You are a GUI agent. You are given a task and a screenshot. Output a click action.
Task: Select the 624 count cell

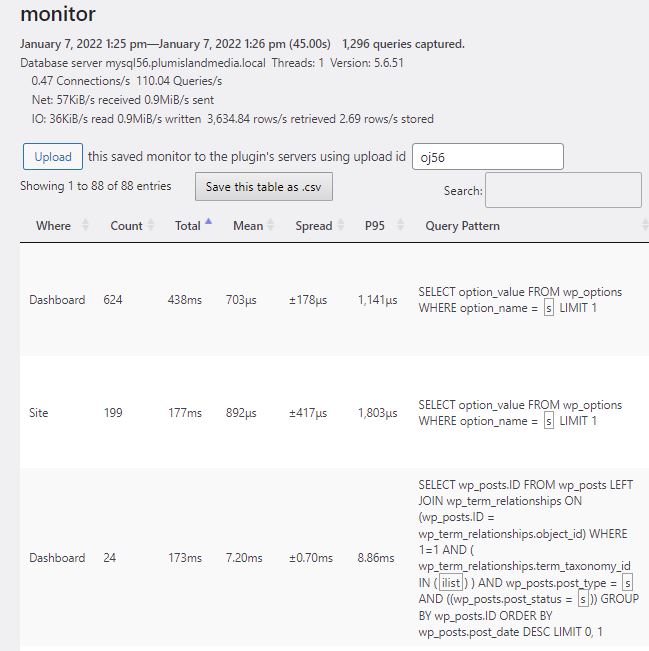coord(113,299)
